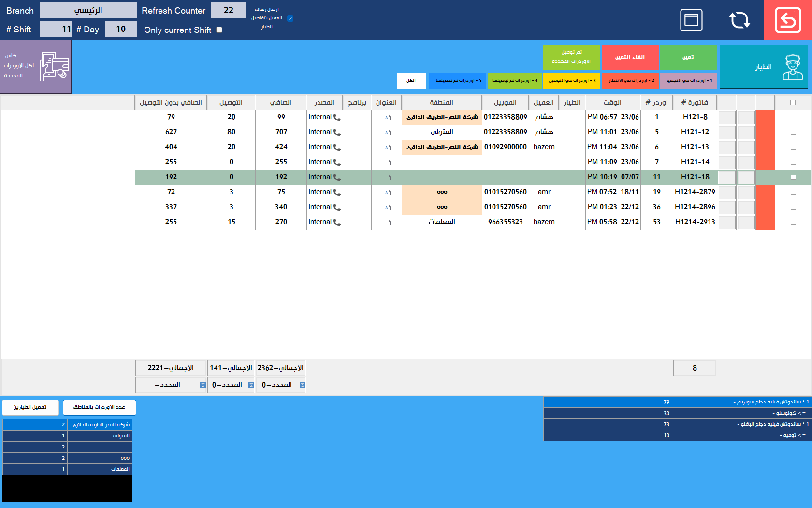The width and height of the screenshot is (812, 508).
Task: Click empty address icon in H1214-2913 row
Action: pyautogui.click(x=387, y=222)
